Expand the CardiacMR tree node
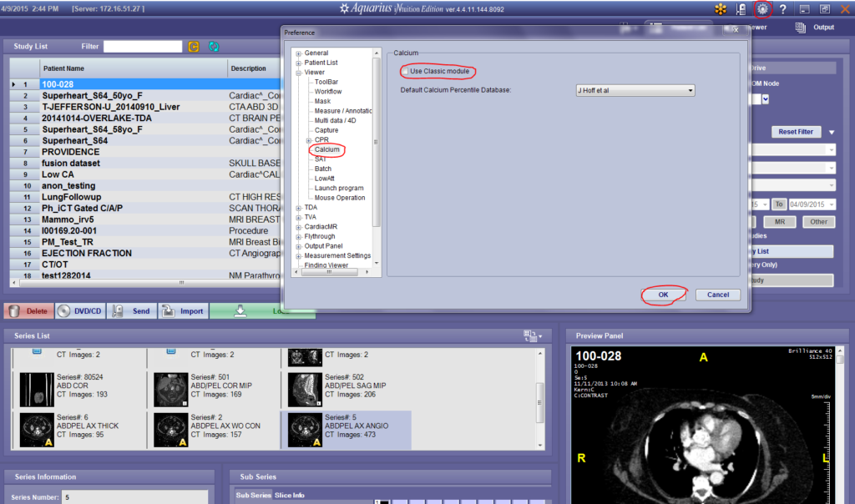855x504 pixels. pyautogui.click(x=298, y=227)
